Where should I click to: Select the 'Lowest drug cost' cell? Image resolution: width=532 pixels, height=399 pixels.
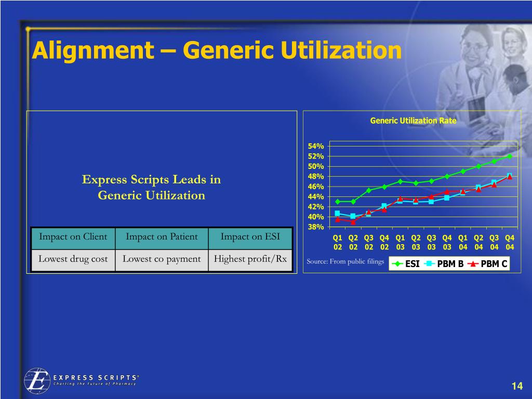[73, 260]
